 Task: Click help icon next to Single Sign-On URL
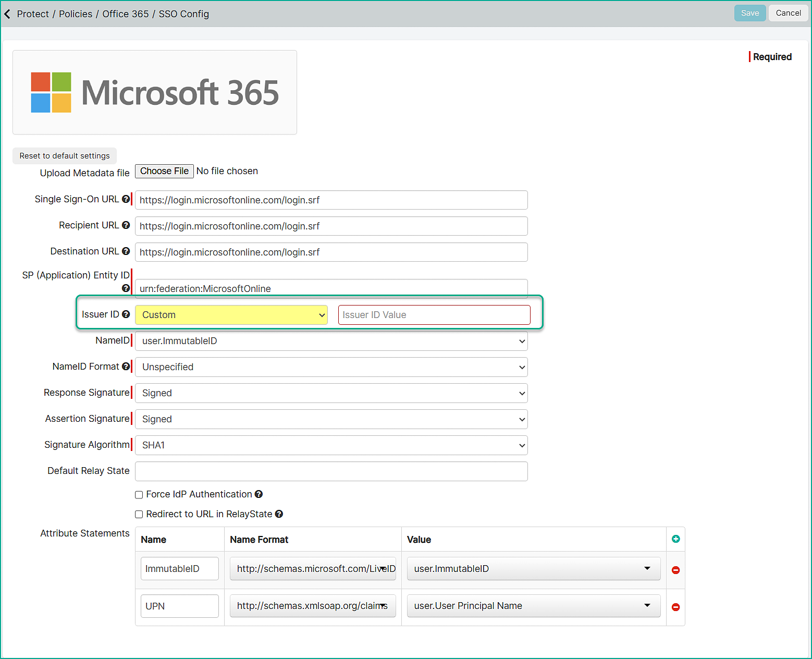pos(126,199)
